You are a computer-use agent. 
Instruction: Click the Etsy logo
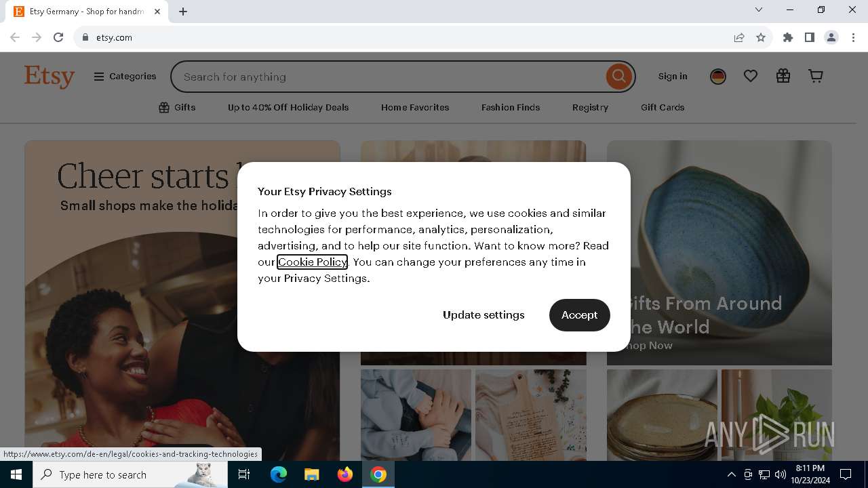click(x=50, y=77)
